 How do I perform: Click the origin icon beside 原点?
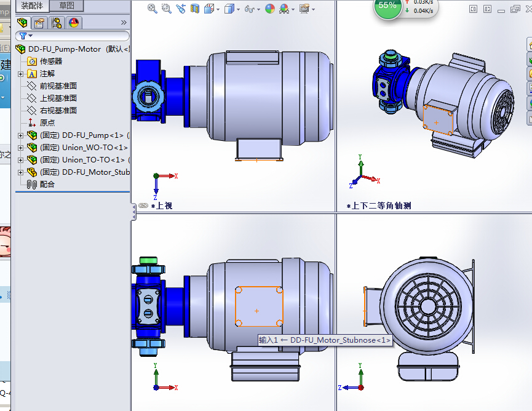(31, 122)
